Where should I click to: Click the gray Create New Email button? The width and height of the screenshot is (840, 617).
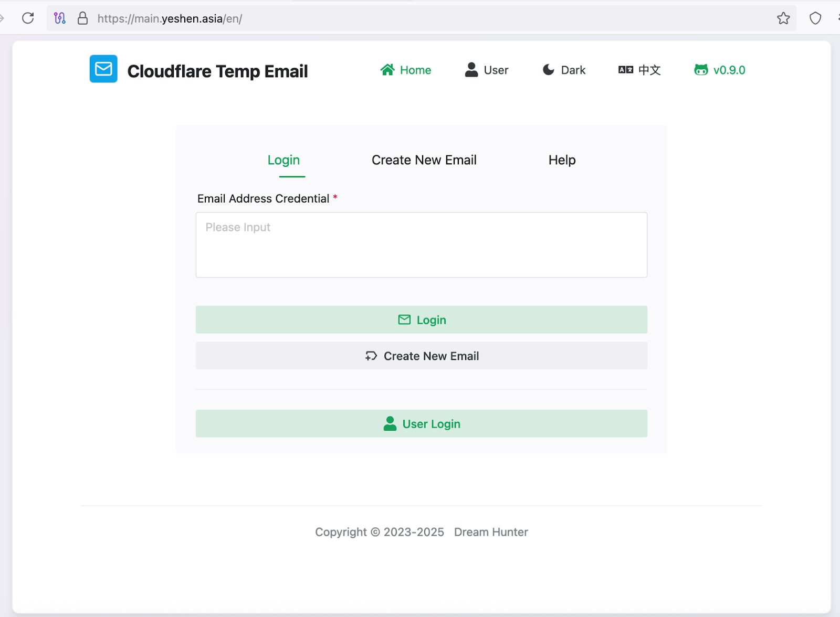[422, 356]
